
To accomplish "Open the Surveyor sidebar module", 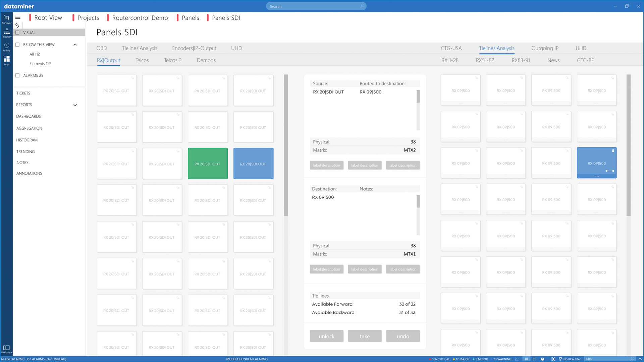I will coord(6,19).
